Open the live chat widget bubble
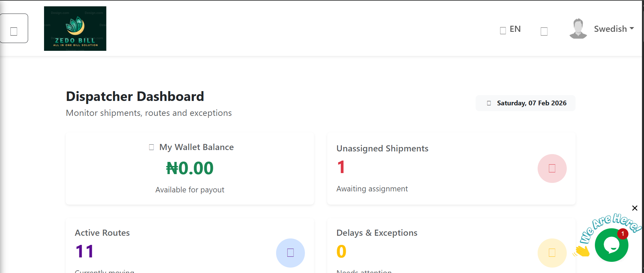 point(611,245)
